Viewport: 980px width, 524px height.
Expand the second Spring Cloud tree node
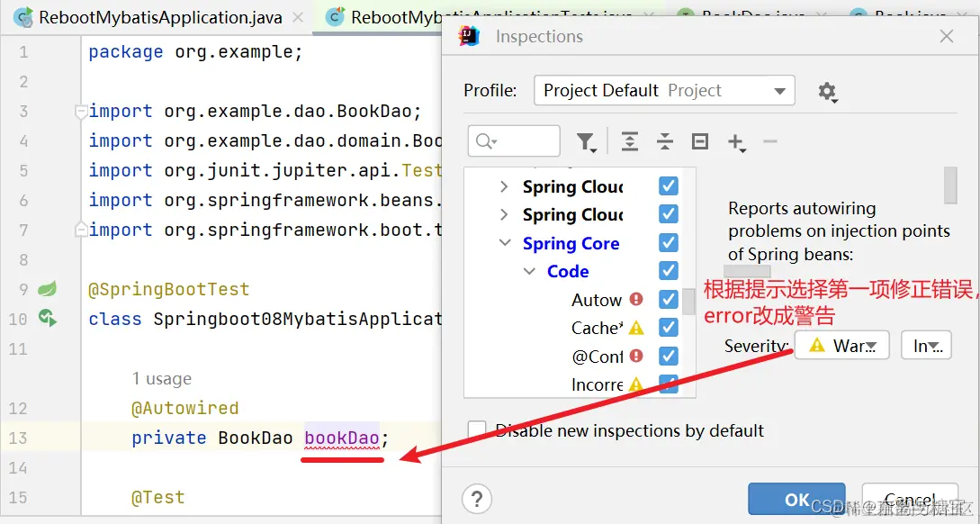click(504, 214)
